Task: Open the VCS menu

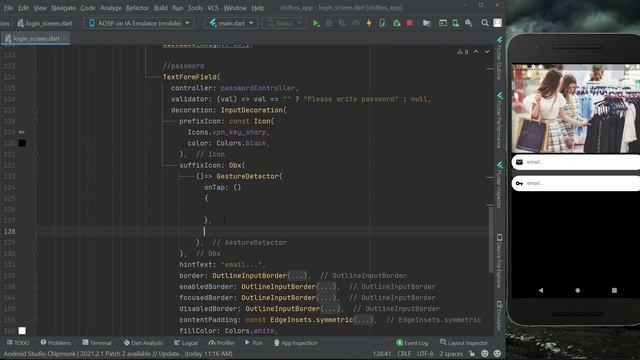Action: 213,8
